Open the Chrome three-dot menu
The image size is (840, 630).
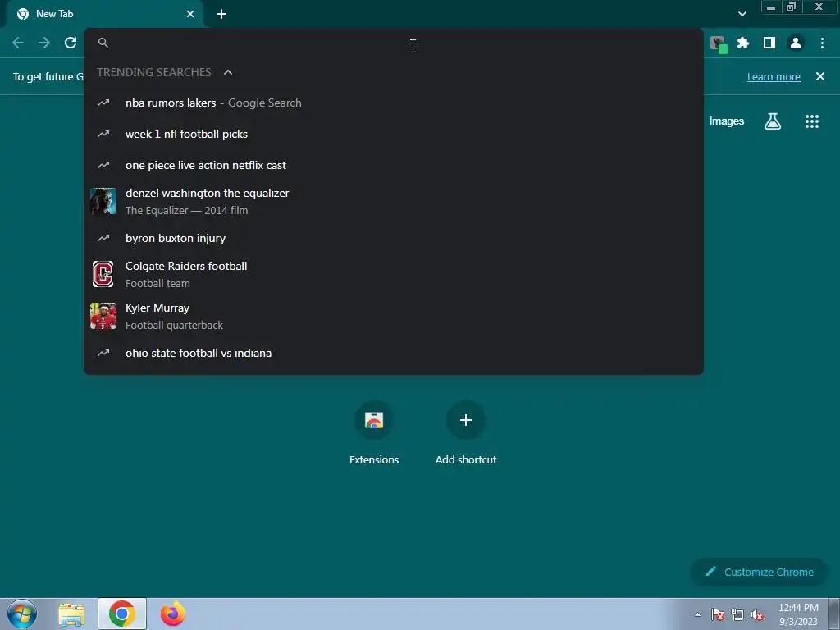click(x=822, y=43)
